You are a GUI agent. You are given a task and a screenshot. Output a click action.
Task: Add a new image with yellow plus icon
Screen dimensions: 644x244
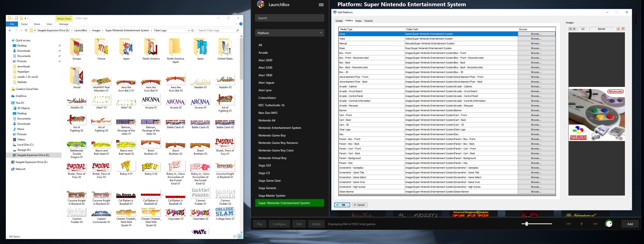[618, 29]
